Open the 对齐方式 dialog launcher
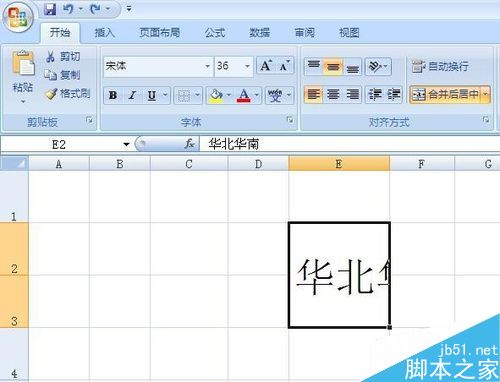This screenshot has height=382, width=500. point(486,120)
